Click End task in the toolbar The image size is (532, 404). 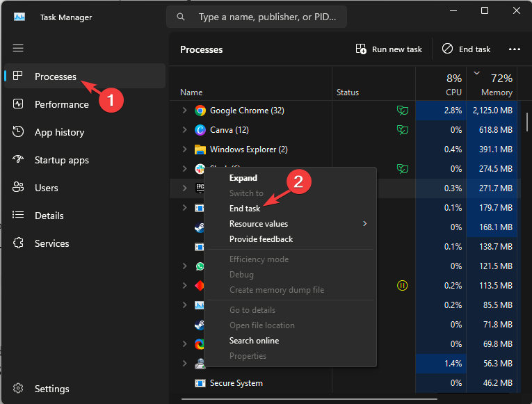tap(466, 49)
